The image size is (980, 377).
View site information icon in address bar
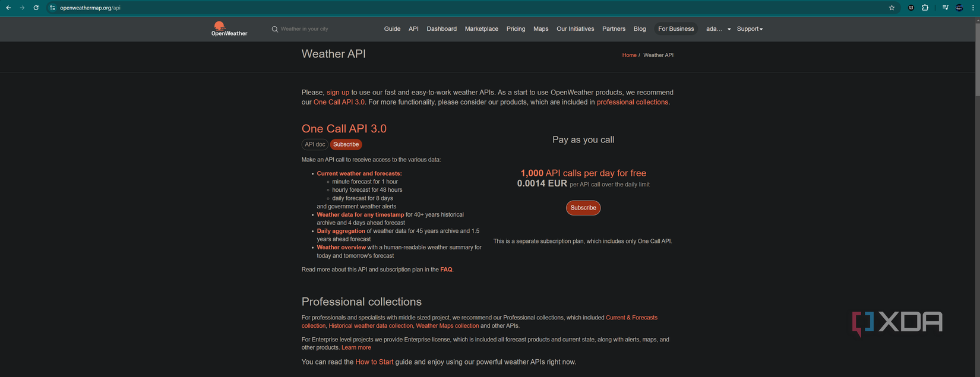(52, 8)
